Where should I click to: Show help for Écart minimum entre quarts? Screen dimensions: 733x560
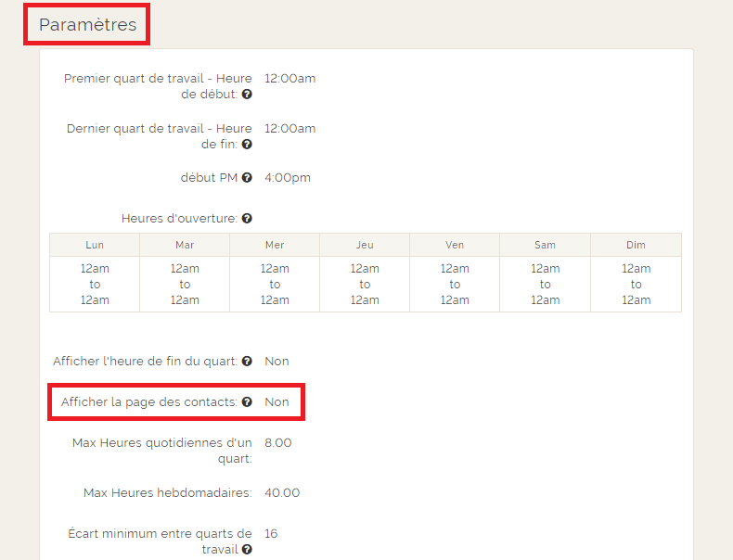coord(247,550)
